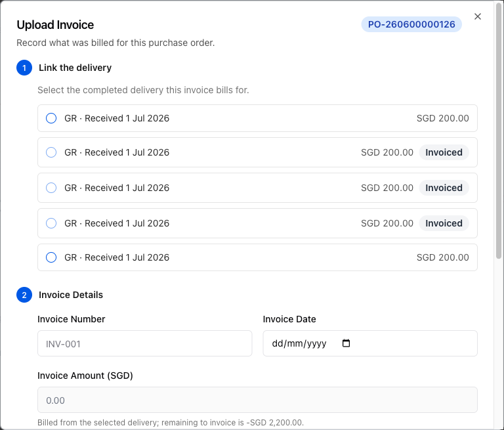
Task: Click the dialog's vertical scrollbar thumb
Action: 499,132
